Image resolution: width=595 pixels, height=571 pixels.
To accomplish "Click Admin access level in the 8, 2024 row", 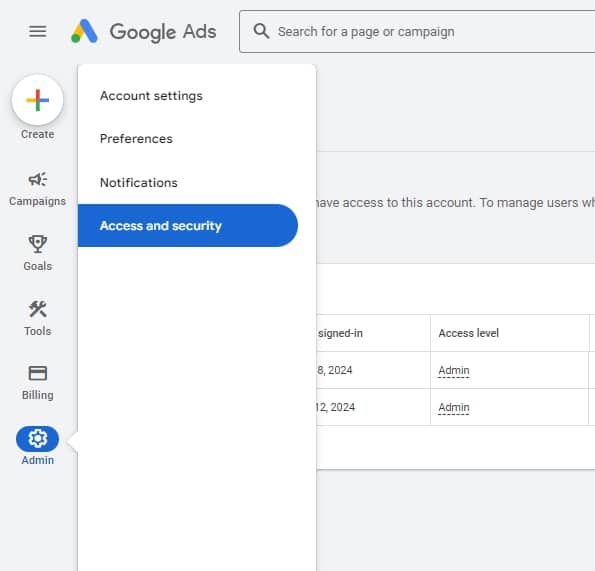I will click(454, 370).
